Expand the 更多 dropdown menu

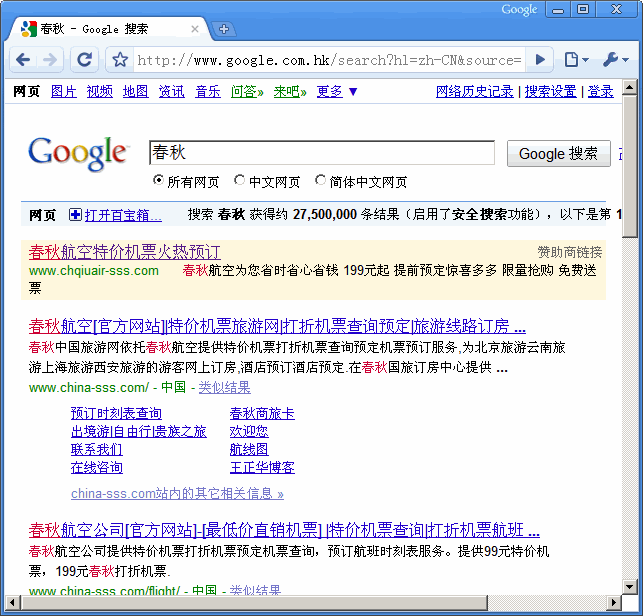(337, 91)
